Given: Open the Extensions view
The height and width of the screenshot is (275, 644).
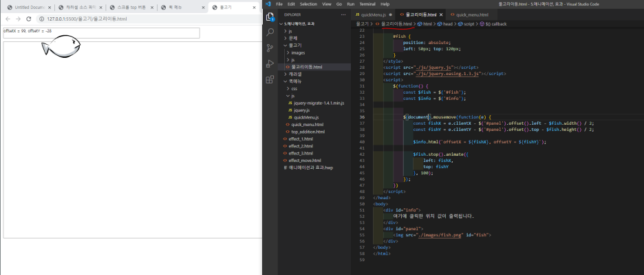Looking at the screenshot, I should [x=270, y=79].
